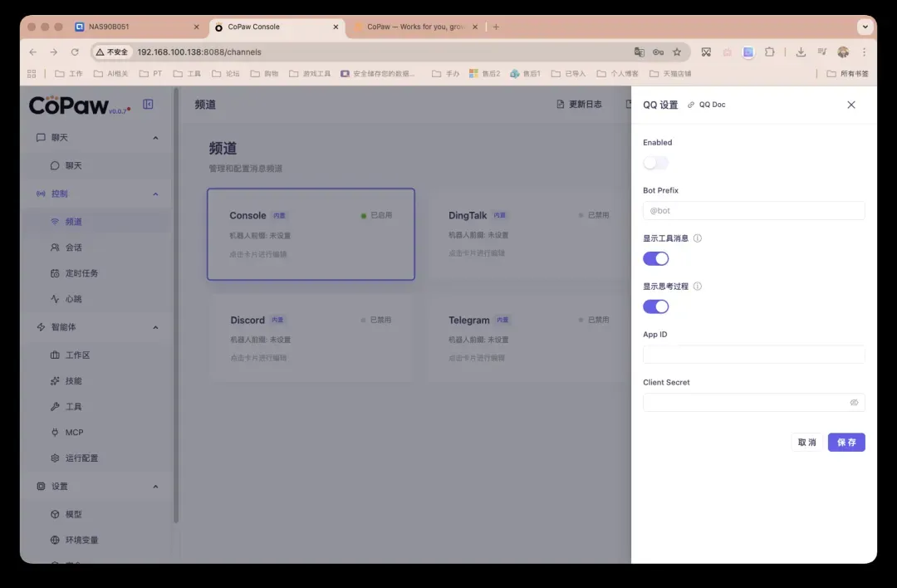The width and height of the screenshot is (897, 588).
Task: Click the translate page icon in address bar
Action: click(639, 51)
